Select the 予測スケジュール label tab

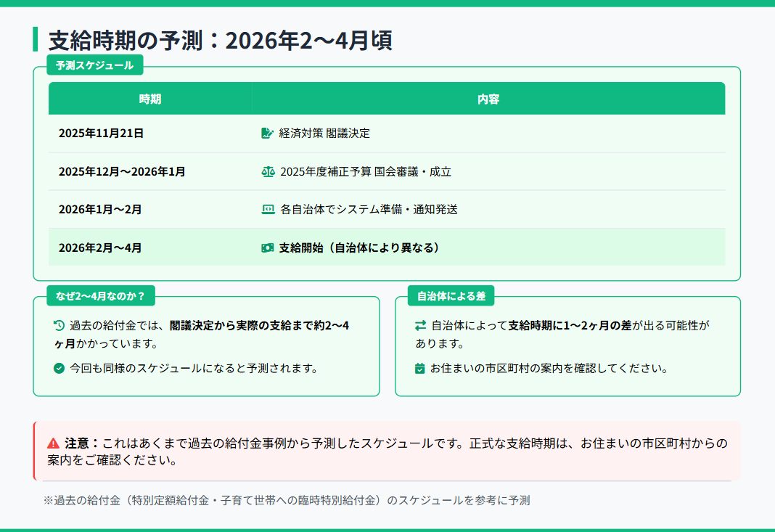tap(94, 65)
